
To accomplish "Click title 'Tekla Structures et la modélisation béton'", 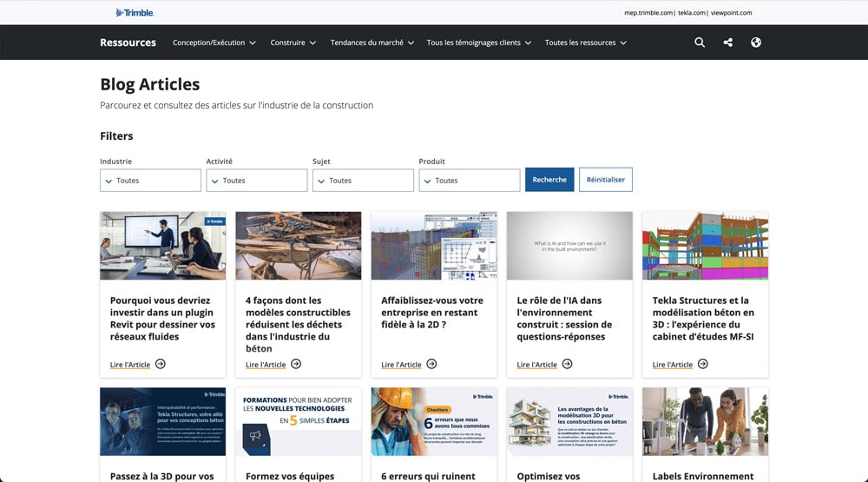I will click(x=703, y=319).
